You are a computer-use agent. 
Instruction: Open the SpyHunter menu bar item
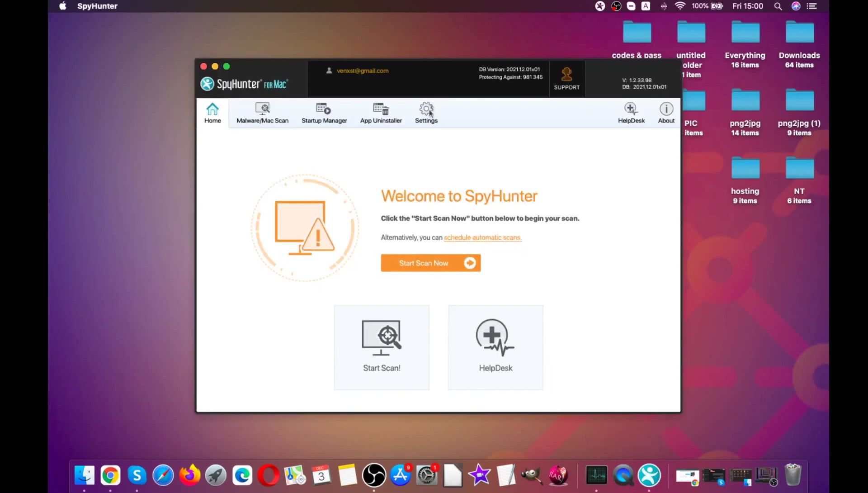tap(97, 6)
